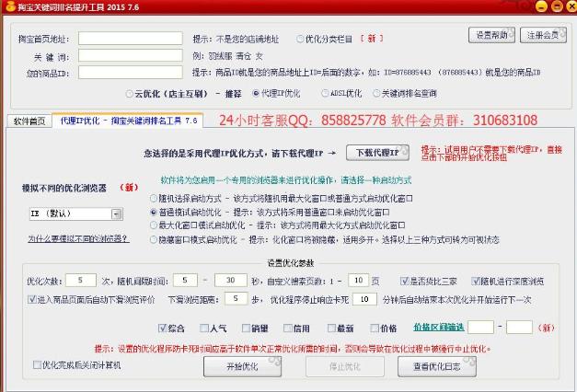Screen dimensions: 577x392
Task: Click the customer service QQ number 858825778
Action: (353, 120)
